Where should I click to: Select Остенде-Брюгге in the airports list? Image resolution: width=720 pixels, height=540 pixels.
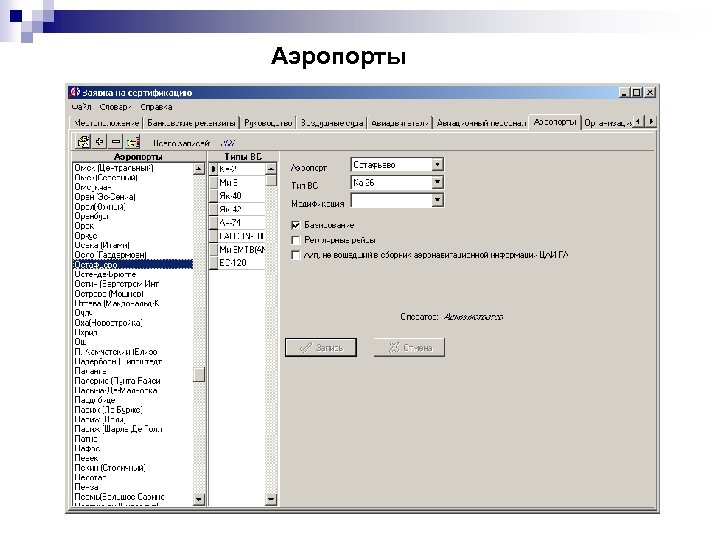coord(105,274)
